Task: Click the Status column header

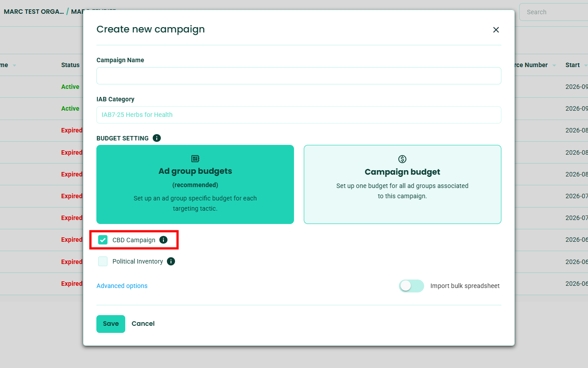Action: tap(70, 65)
